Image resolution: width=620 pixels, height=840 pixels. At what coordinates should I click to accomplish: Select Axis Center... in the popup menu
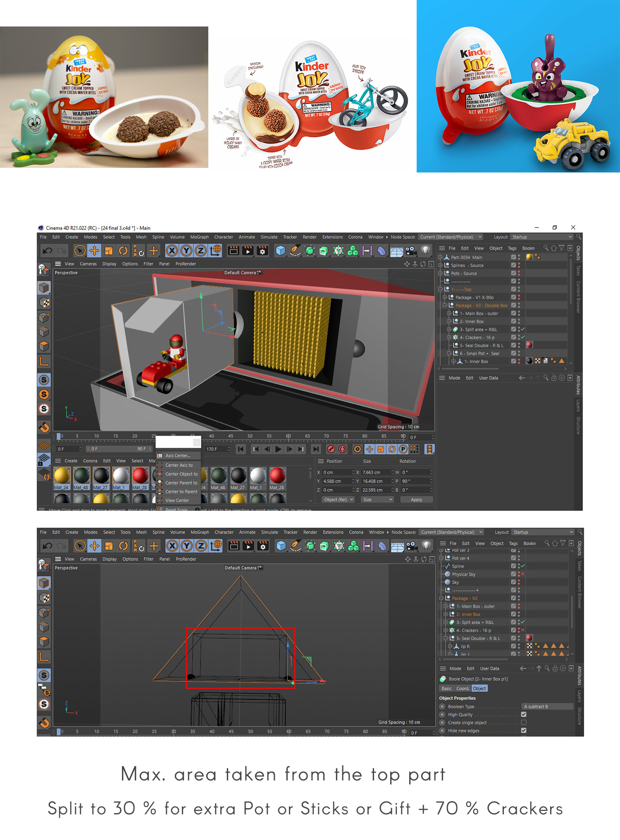click(x=178, y=455)
